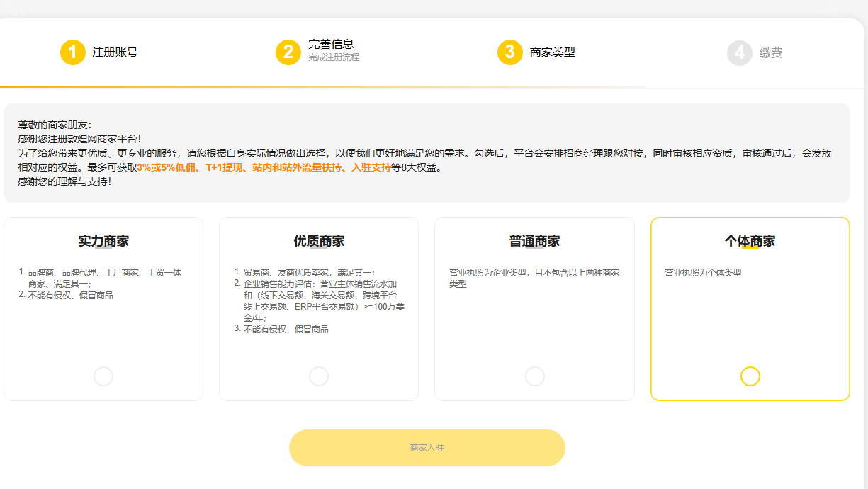
Task: Open the 完善信息 step label
Action: click(331, 44)
